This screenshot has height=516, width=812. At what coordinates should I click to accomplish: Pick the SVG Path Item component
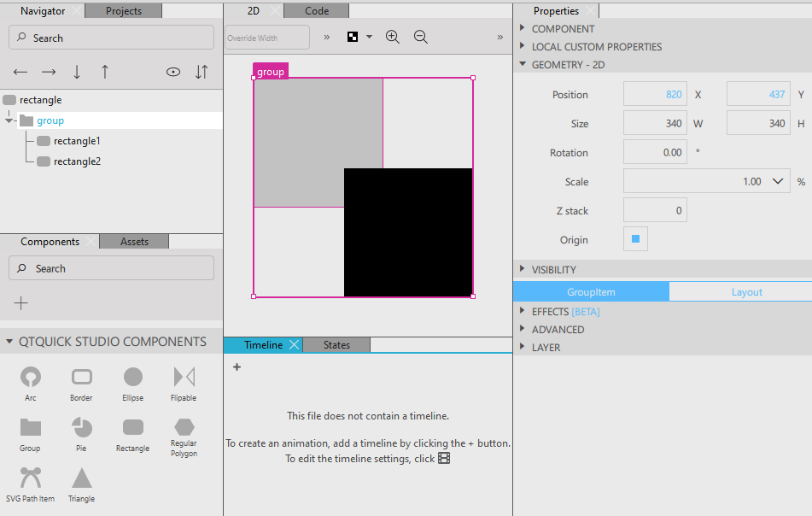(x=31, y=478)
